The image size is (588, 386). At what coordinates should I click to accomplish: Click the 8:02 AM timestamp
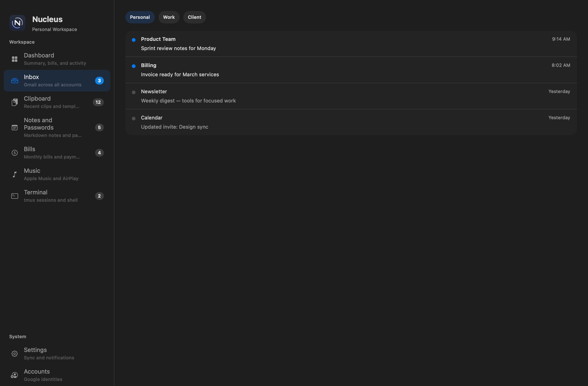[x=561, y=65]
